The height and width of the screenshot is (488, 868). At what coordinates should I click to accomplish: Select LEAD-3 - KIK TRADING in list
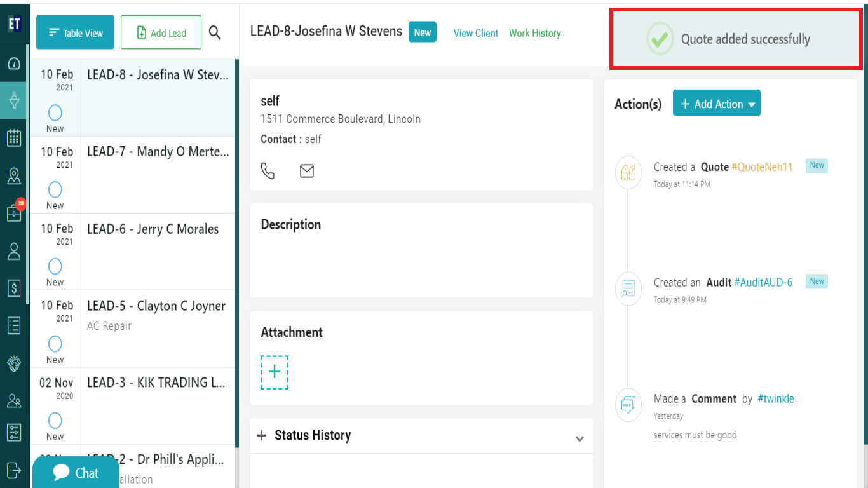(x=132, y=406)
